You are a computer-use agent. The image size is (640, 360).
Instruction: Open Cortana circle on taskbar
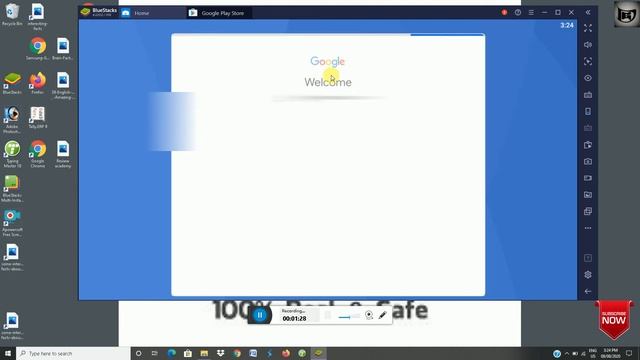[x=138, y=353]
